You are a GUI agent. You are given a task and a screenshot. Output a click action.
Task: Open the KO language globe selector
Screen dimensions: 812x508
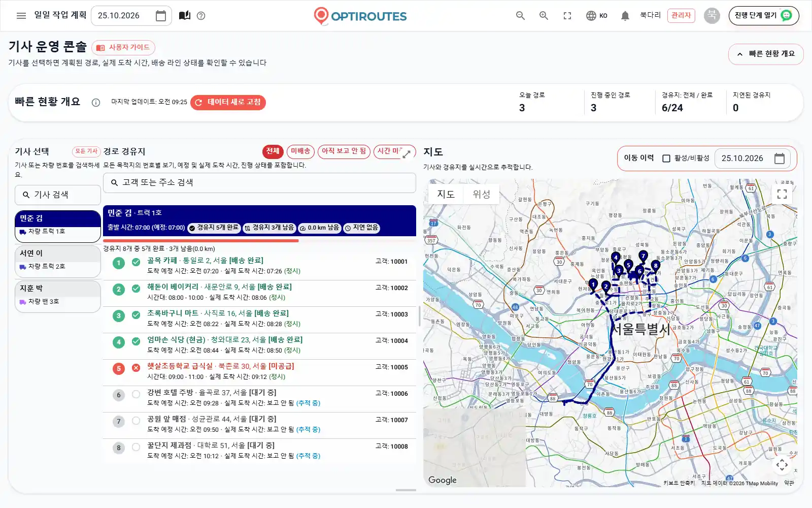[596, 16]
